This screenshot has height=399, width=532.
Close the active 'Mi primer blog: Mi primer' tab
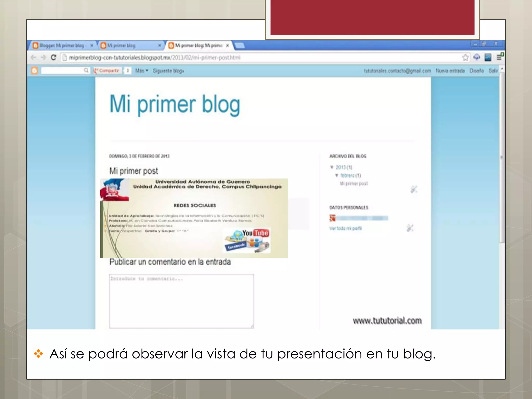point(228,45)
